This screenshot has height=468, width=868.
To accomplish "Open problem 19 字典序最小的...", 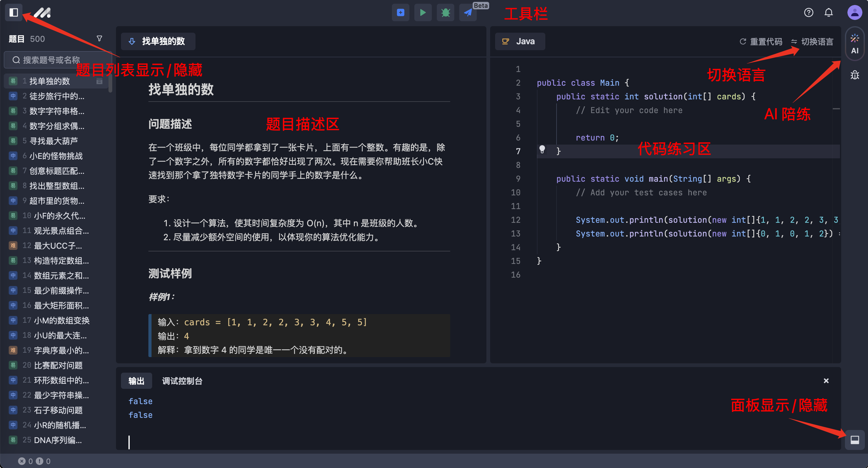I will click(x=56, y=350).
